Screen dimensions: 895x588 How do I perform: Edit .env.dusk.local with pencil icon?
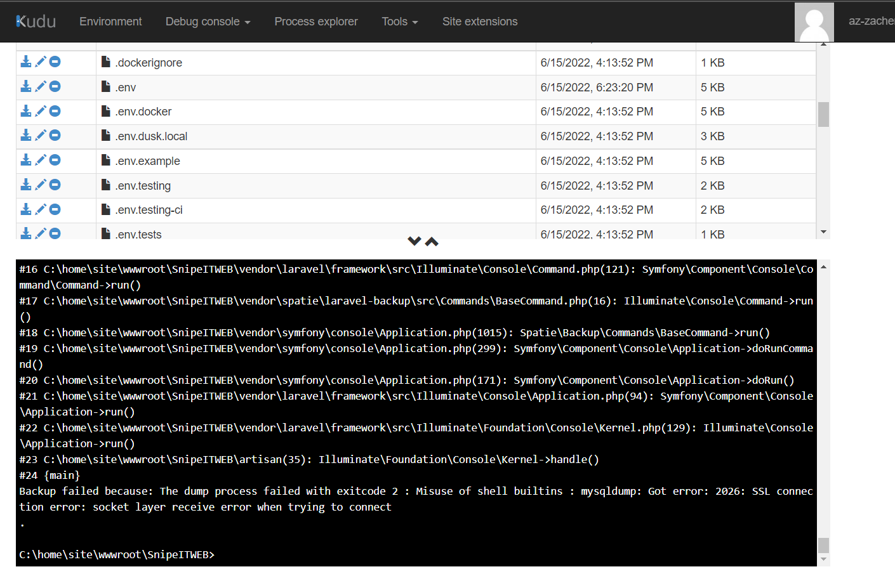41,135
